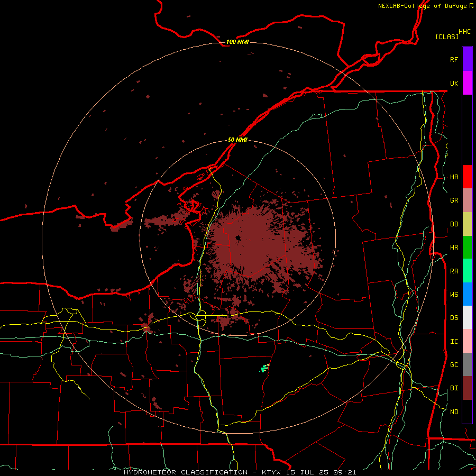Click the BI legend label
Image resolution: width=476 pixels, height=476 pixels.
coord(454,388)
